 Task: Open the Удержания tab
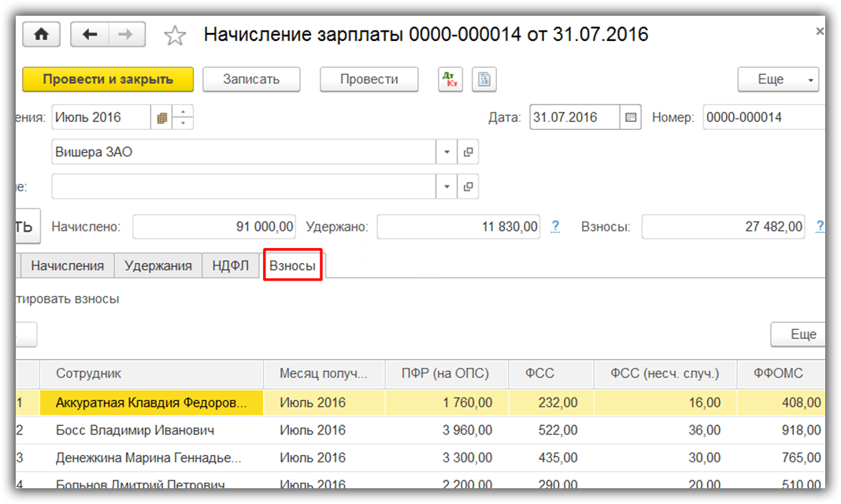pos(157,266)
